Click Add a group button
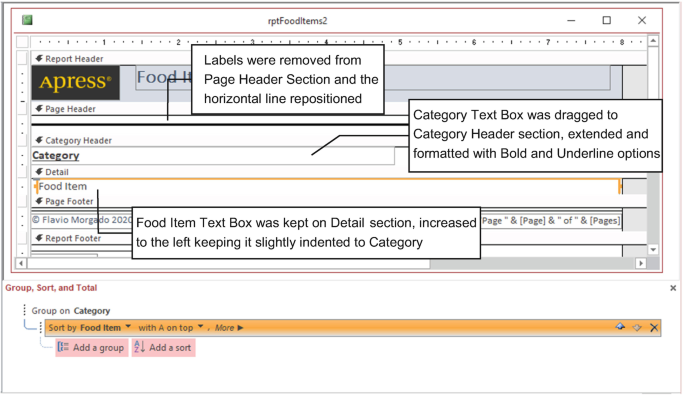This screenshot has height=396, width=685. pyautogui.click(x=92, y=347)
